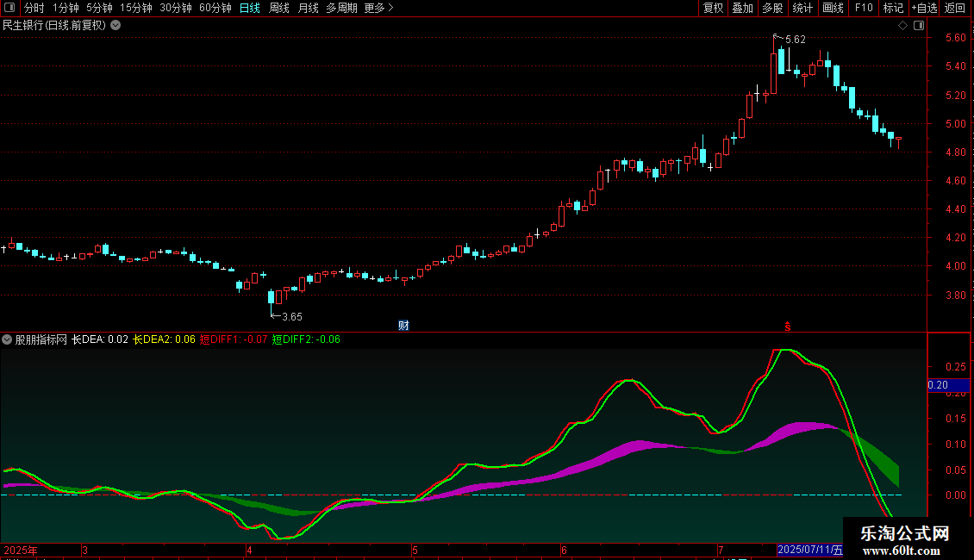Toggle the right side panel icon

click(x=919, y=26)
